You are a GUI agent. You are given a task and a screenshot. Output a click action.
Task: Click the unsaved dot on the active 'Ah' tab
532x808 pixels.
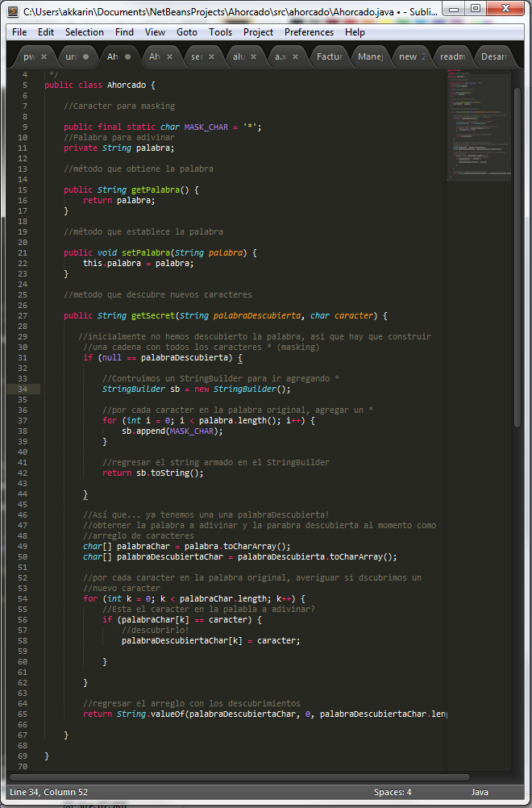[127, 56]
